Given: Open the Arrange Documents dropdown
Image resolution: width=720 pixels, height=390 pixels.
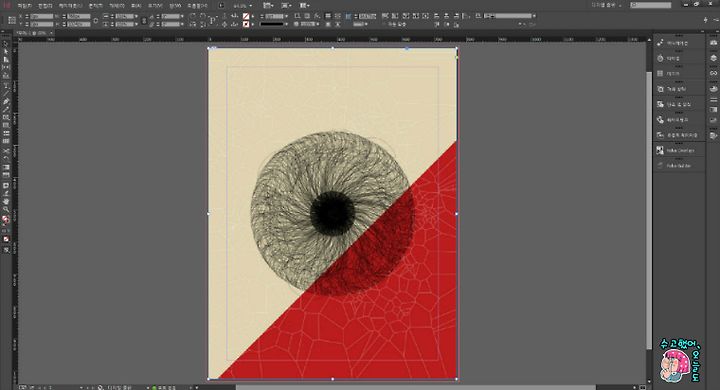Looking at the screenshot, I should pyautogui.click(x=304, y=6).
